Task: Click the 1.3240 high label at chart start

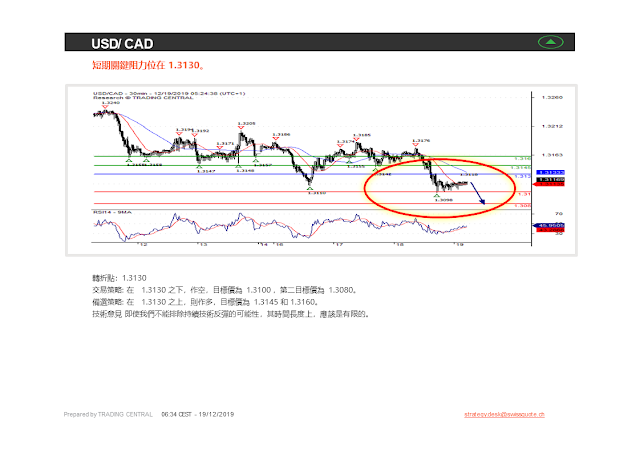Action: [111, 103]
